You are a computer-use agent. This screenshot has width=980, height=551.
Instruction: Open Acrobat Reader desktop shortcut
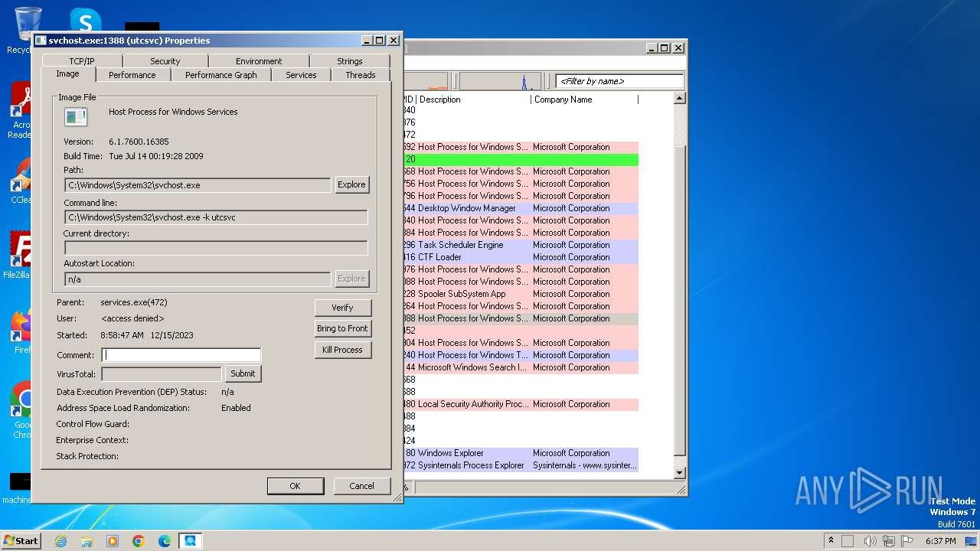(x=21, y=111)
